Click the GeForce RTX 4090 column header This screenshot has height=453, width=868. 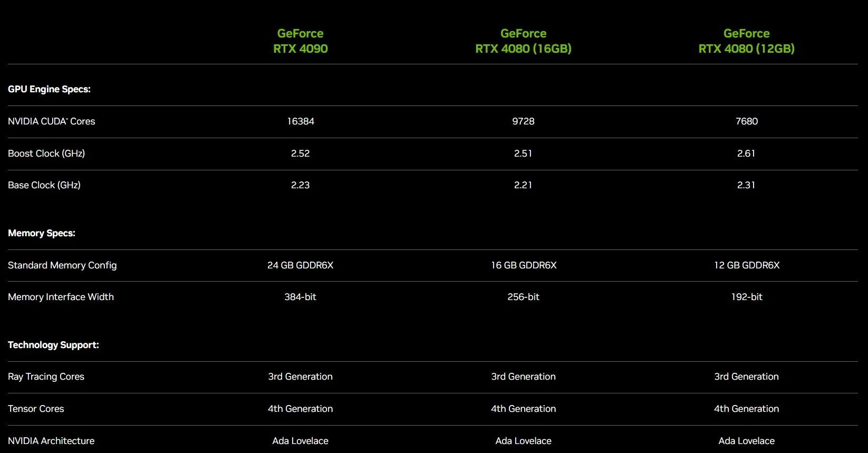coord(300,41)
